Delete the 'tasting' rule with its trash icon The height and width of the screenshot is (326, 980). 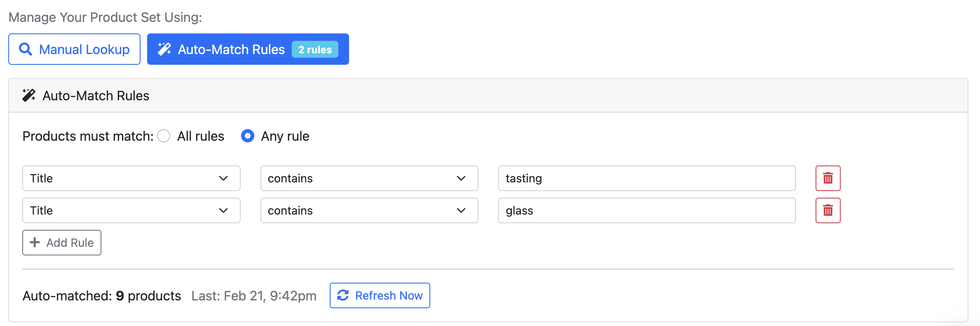pos(828,178)
